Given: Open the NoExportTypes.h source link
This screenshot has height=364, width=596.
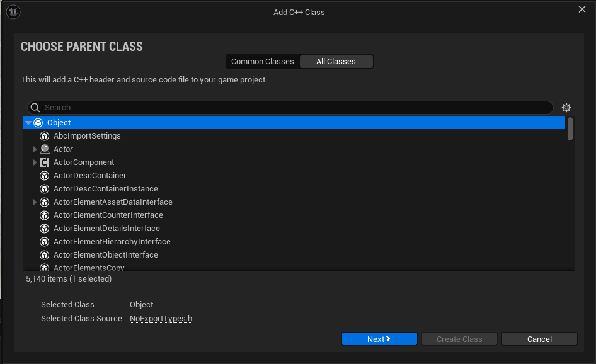Looking at the screenshot, I should [x=161, y=318].
